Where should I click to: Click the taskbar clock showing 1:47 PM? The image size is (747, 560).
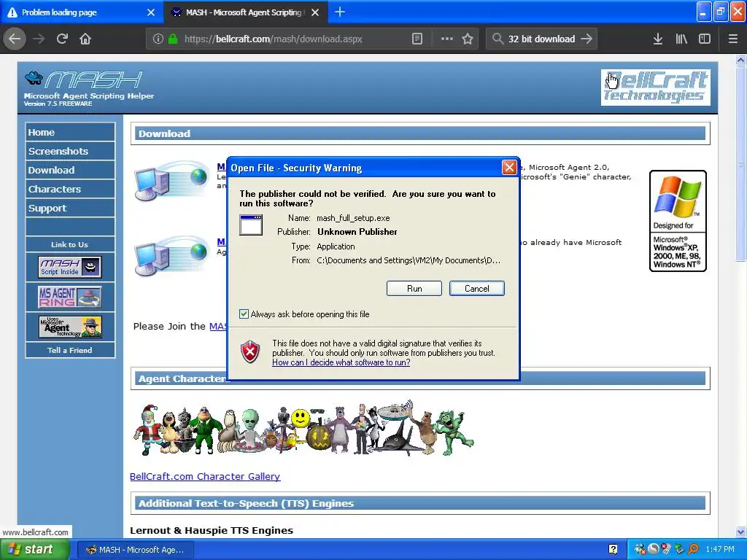pos(720,549)
